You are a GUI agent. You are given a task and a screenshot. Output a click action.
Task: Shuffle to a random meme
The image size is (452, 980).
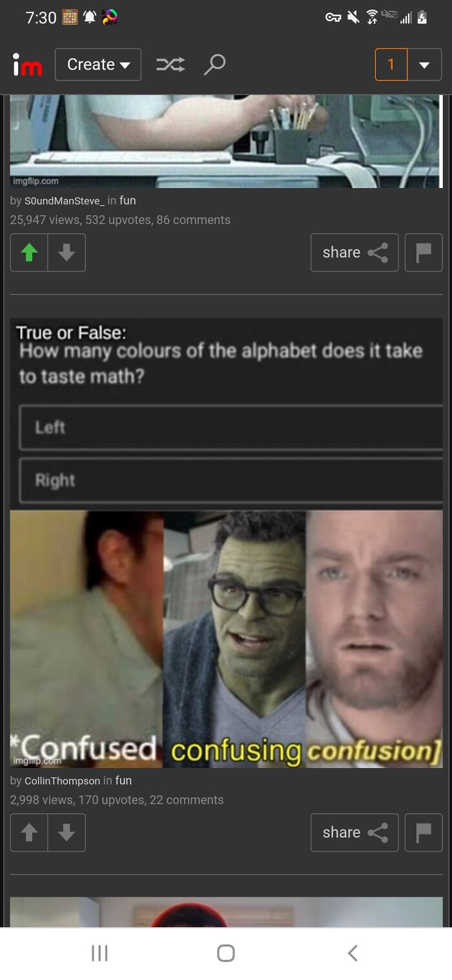170,65
